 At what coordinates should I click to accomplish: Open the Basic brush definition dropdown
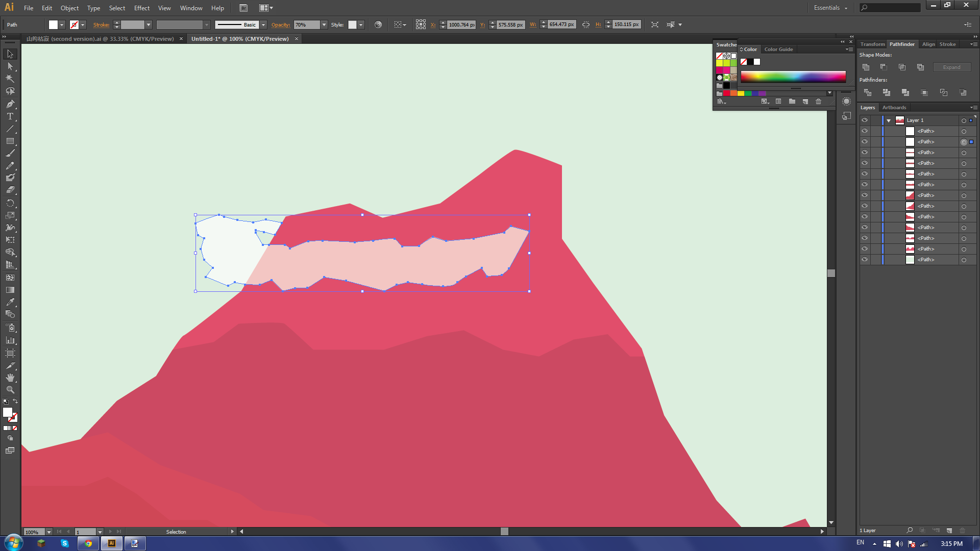pyautogui.click(x=263, y=24)
